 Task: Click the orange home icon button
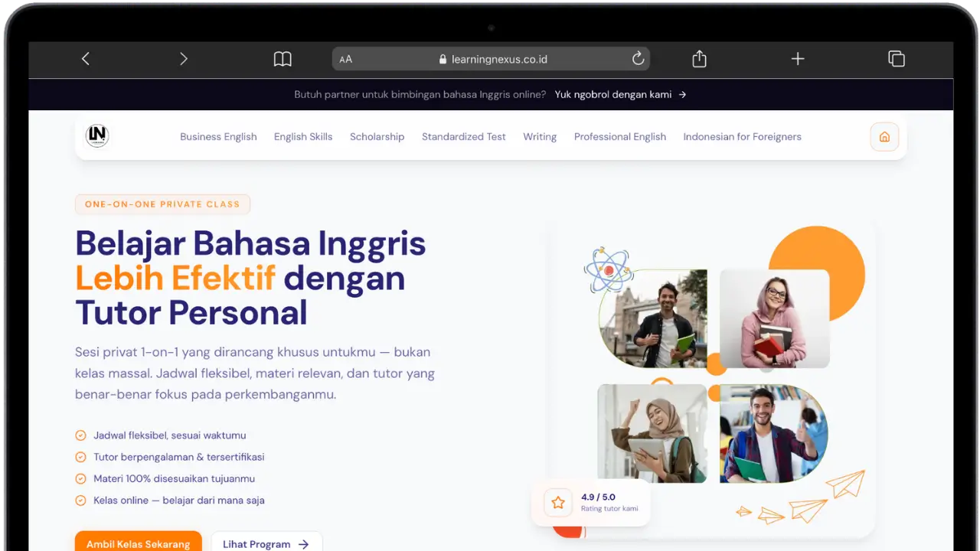(x=884, y=137)
